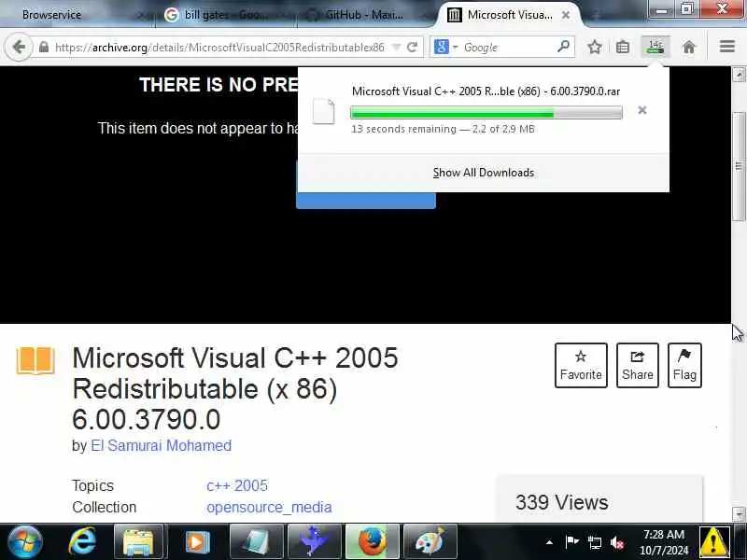This screenshot has width=747, height=560.
Task: Open El Samurai Mohamed author link
Action: click(x=161, y=446)
